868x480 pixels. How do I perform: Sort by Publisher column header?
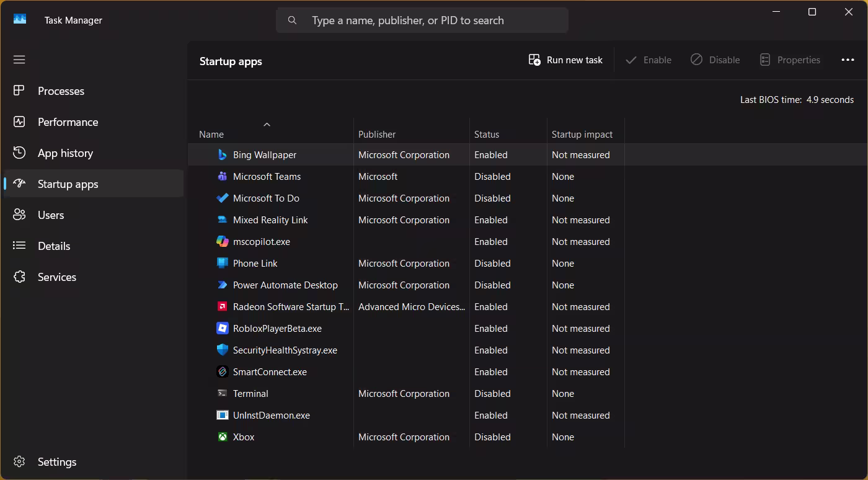(x=412, y=131)
